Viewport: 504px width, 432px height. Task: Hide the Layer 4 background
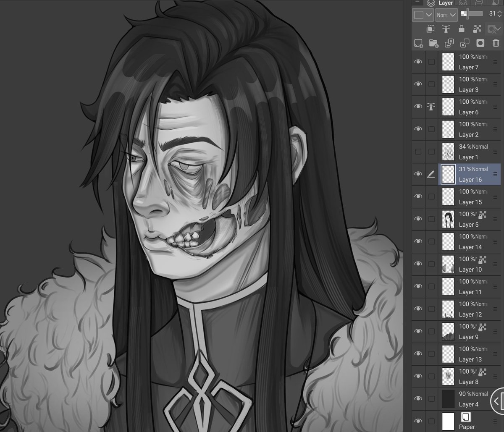[x=418, y=399]
